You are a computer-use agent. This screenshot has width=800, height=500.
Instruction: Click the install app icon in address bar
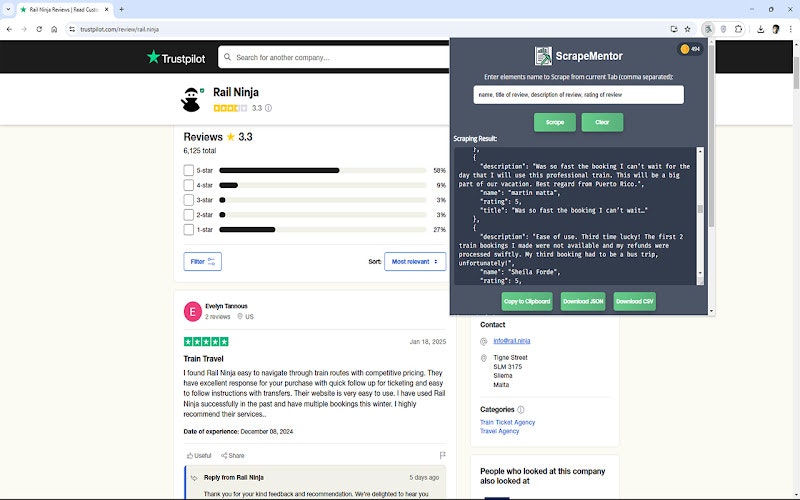[674, 29]
